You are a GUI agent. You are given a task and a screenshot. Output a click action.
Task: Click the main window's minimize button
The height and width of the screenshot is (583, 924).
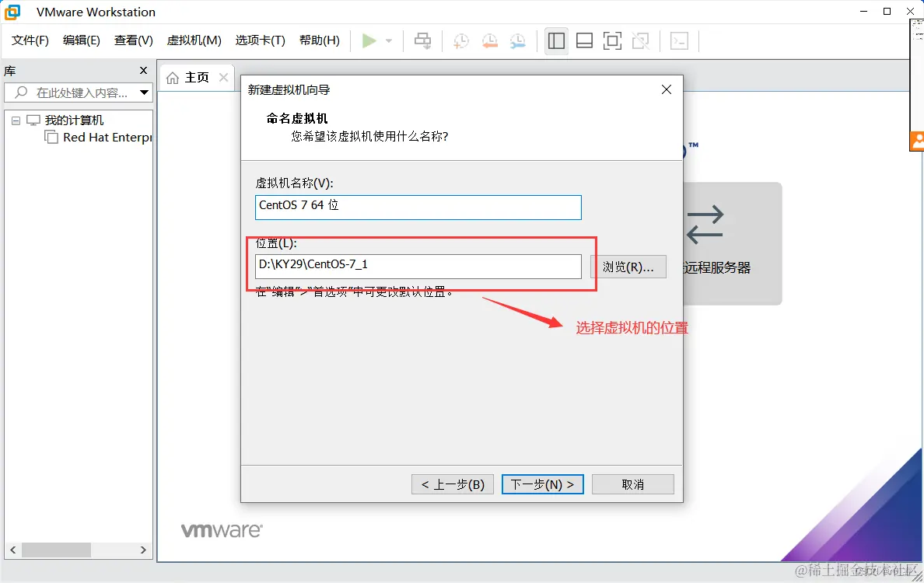pos(863,11)
